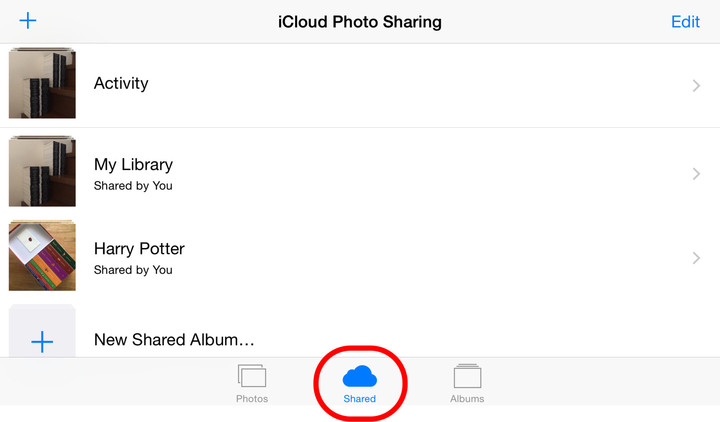This screenshot has width=720, height=422.
Task: Select the Activity thumbnail image
Action: point(42,83)
